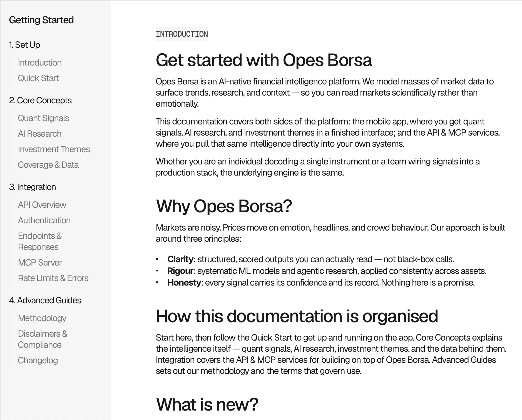Open Investment Themes page
This screenshot has width=522, height=420.
[54, 149]
